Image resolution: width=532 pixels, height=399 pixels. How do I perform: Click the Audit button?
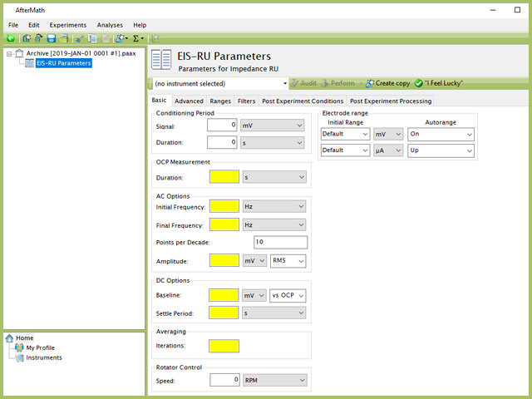click(304, 83)
